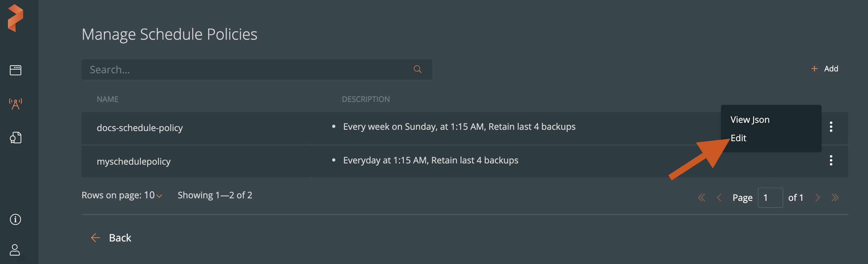The width and height of the screenshot is (868, 264).
Task: Click the search magnifier icon
Action: pos(418,69)
